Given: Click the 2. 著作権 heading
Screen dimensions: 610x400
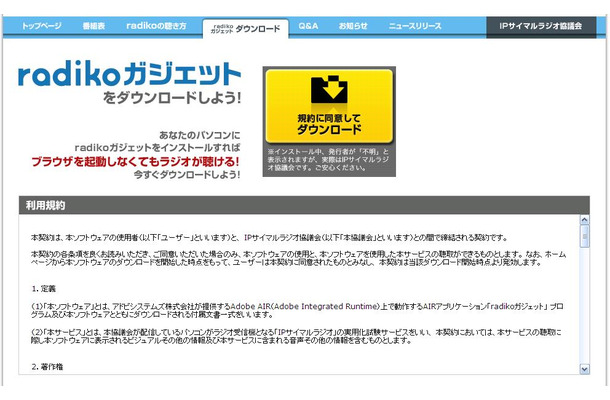Looking at the screenshot, I should click(x=47, y=367).
